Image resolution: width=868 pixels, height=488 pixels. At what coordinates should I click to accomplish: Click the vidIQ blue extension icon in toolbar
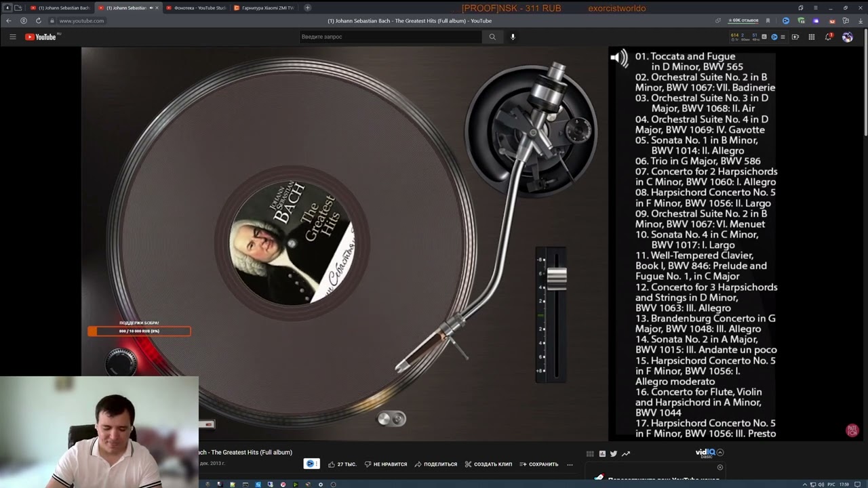point(786,21)
